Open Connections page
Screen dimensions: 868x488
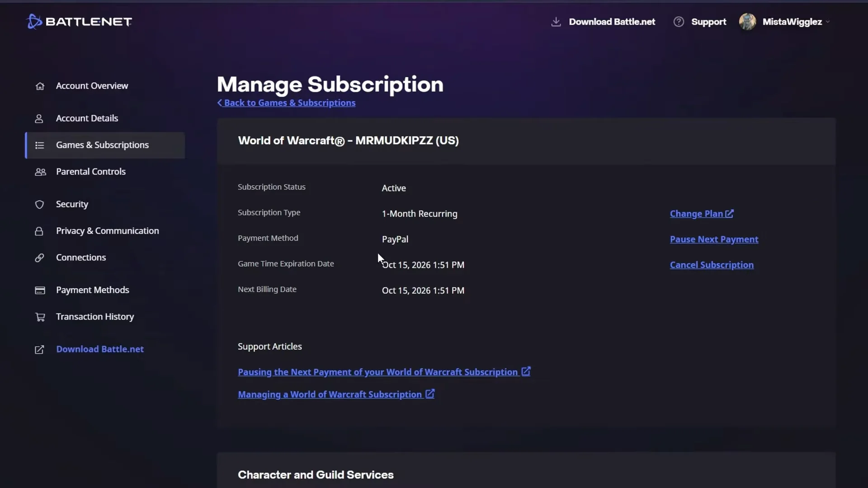(81, 258)
